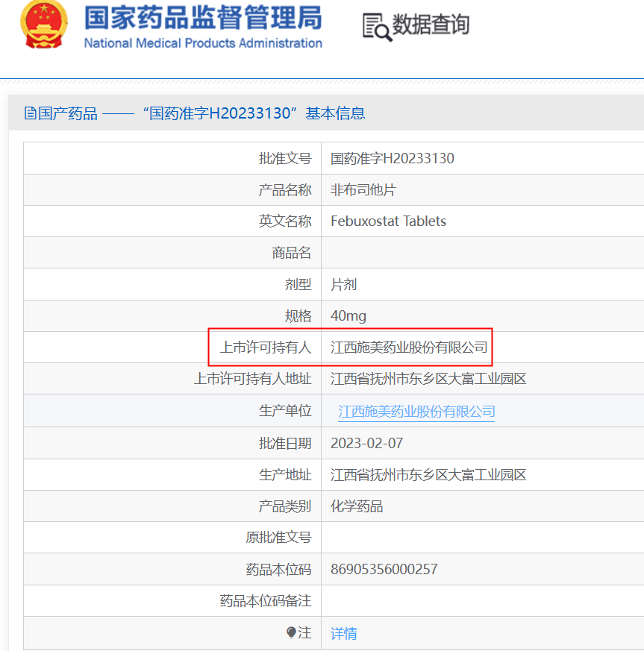Click the 40mg specification value
Image resolution: width=644 pixels, height=651 pixels.
pos(348,316)
